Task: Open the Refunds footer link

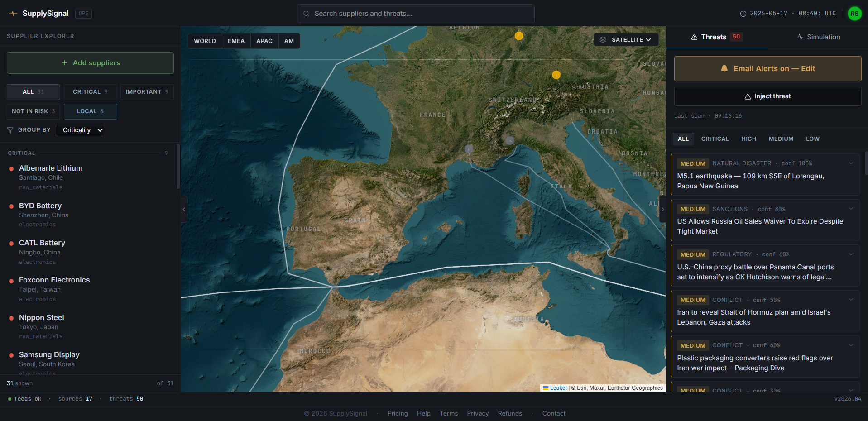Action: click(510, 414)
